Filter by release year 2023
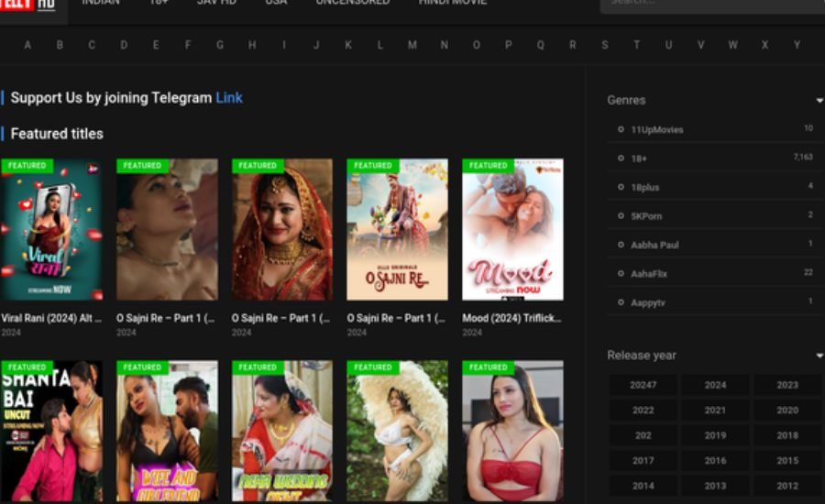This screenshot has width=825, height=504. pyautogui.click(x=787, y=385)
